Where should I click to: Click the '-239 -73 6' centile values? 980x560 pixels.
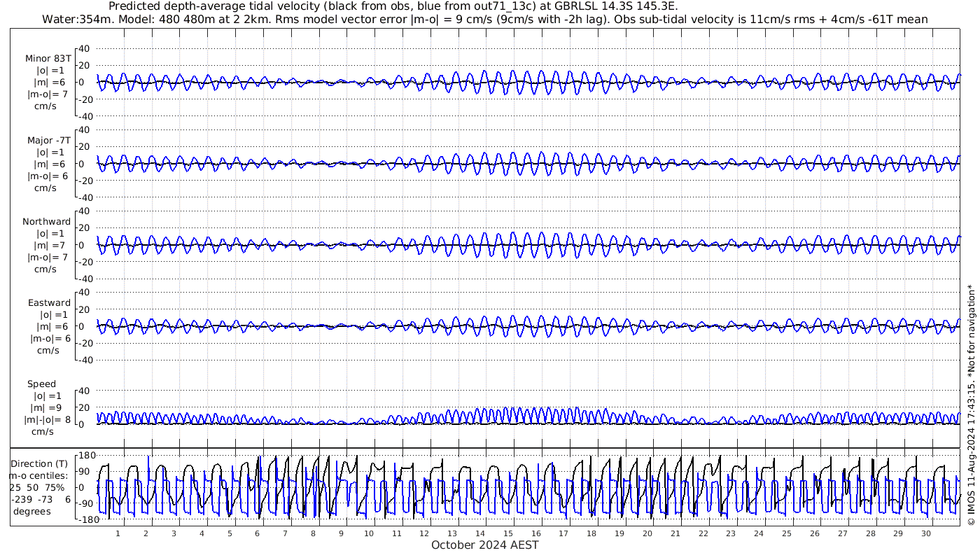click(41, 500)
